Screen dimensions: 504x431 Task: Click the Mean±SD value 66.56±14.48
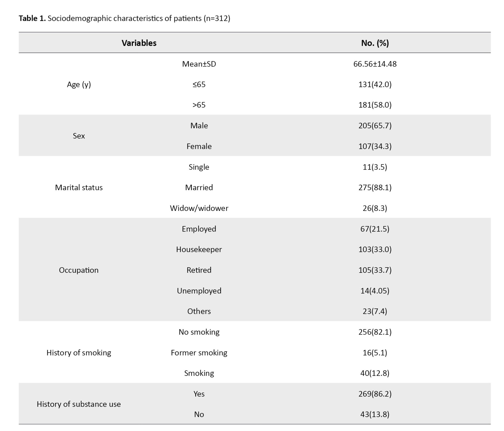point(375,64)
